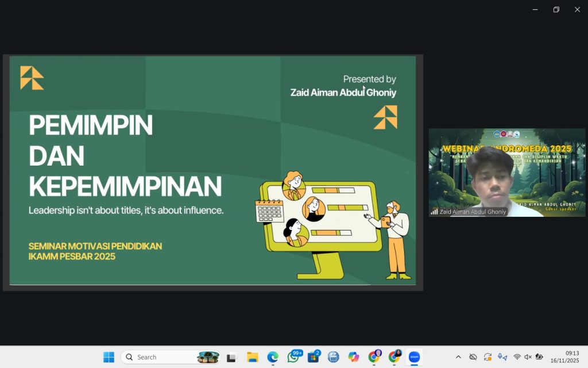Open the Wi-Fi network settings

(517, 357)
